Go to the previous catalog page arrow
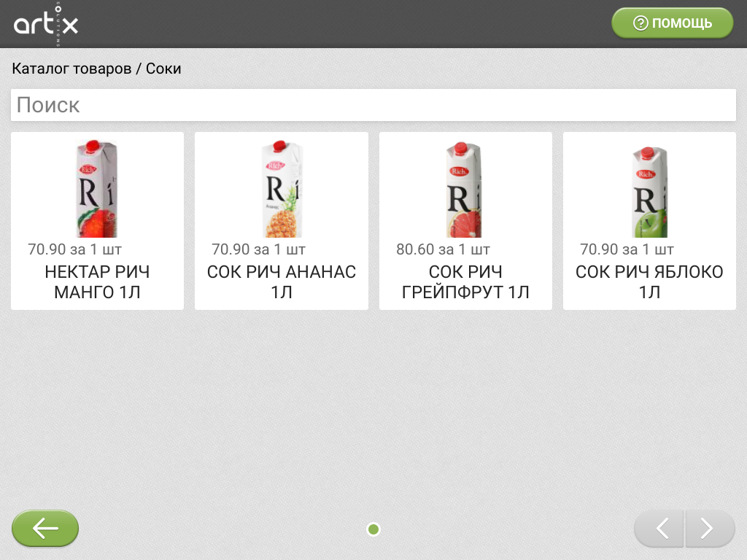The width and height of the screenshot is (747, 560). (x=659, y=528)
